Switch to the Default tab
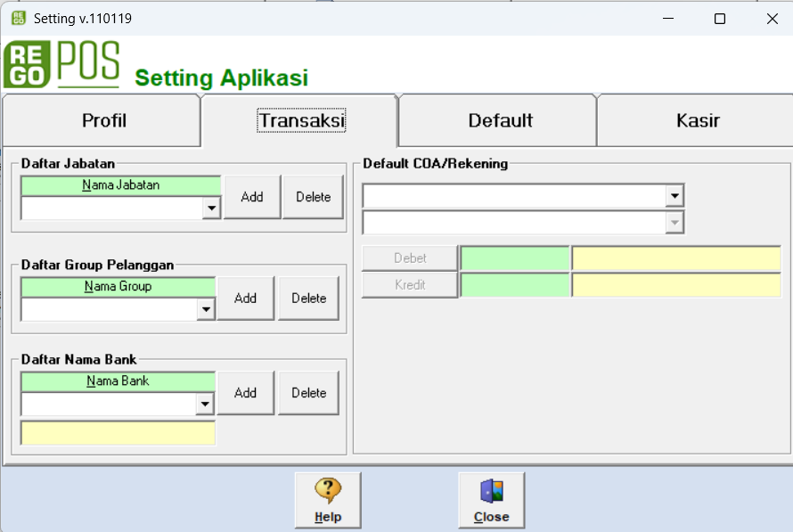 pyautogui.click(x=500, y=120)
